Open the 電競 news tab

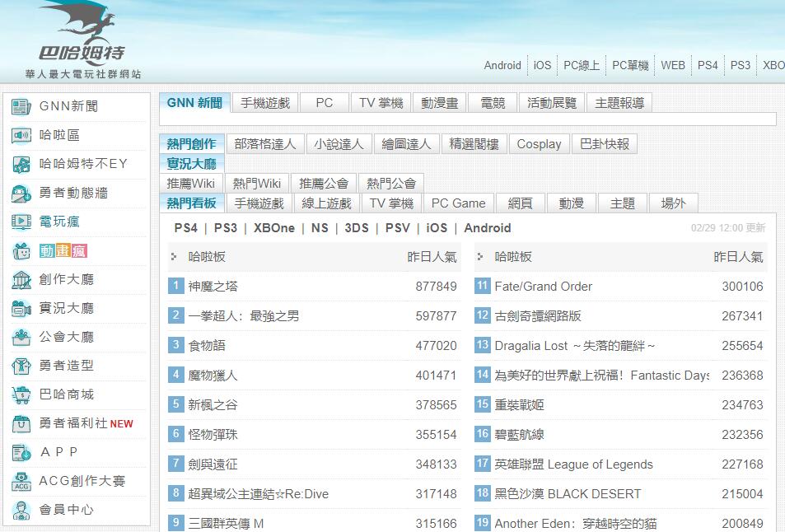point(493,103)
